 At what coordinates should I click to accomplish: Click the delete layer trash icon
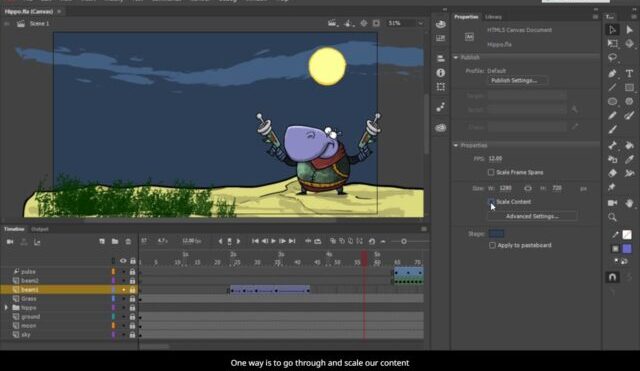(x=128, y=242)
